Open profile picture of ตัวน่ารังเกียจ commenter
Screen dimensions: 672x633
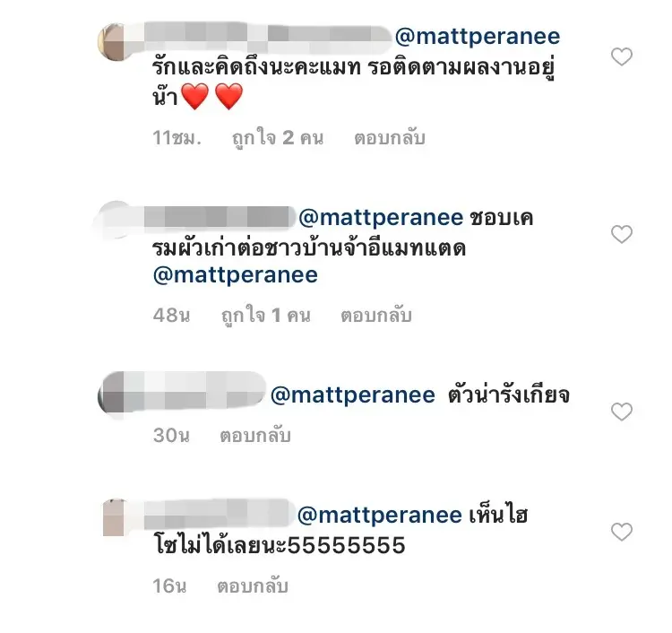click(x=111, y=393)
